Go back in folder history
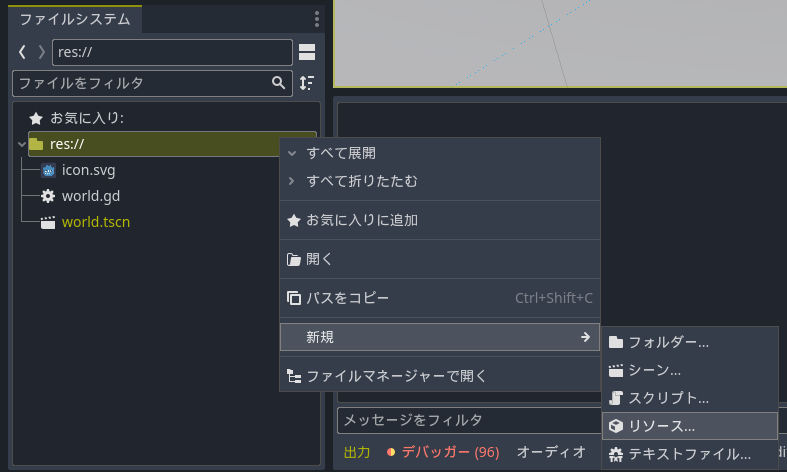The image size is (787, 472). (x=22, y=52)
